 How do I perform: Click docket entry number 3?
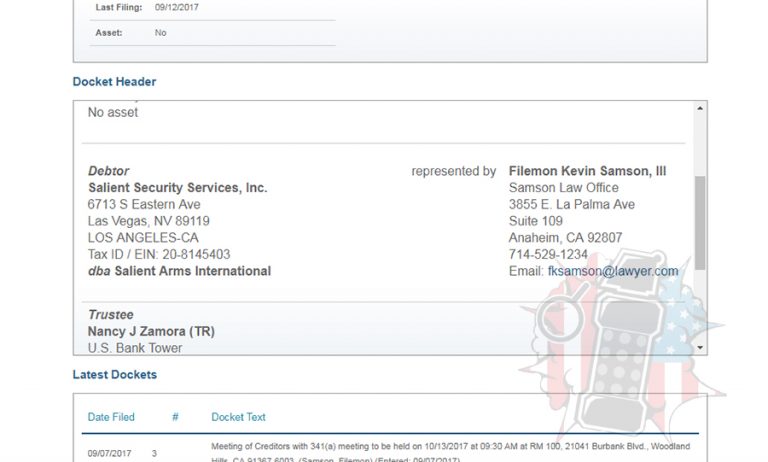pos(154,454)
